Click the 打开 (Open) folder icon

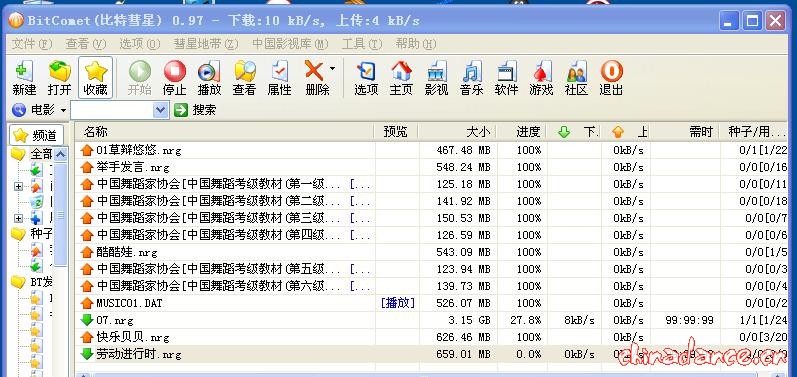click(x=59, y=78)
